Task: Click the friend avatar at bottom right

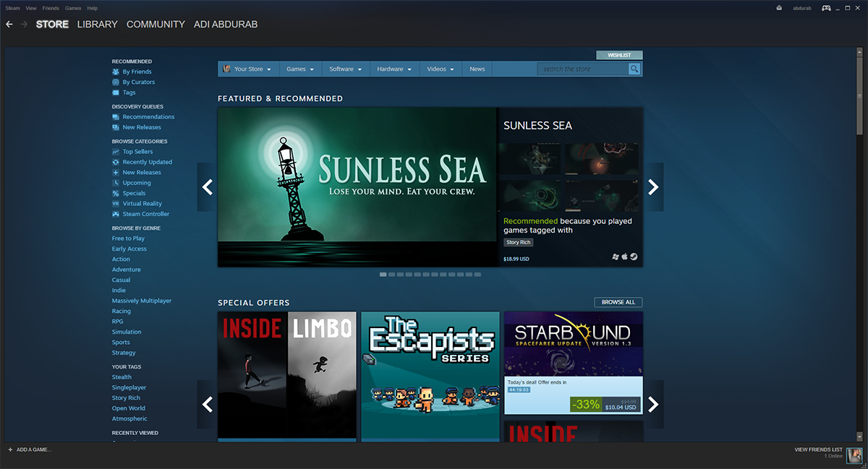Action: pyautogui.click(x=854, y=455)
